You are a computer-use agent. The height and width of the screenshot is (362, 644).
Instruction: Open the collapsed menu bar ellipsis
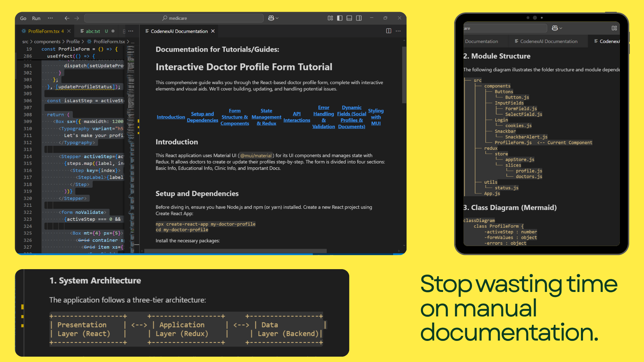(50, 18)
